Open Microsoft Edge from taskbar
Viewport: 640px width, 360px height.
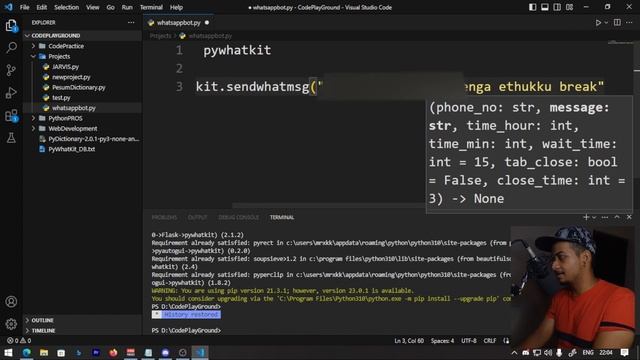pyautogui.click(x=27, y=352)
